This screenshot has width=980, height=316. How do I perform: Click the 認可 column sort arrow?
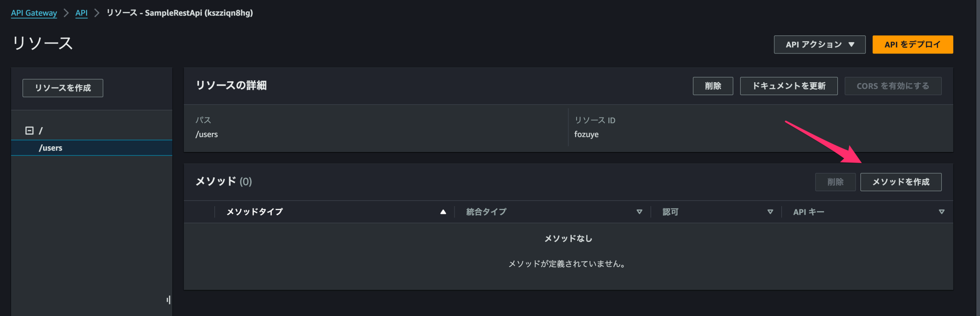click(770, 212)
